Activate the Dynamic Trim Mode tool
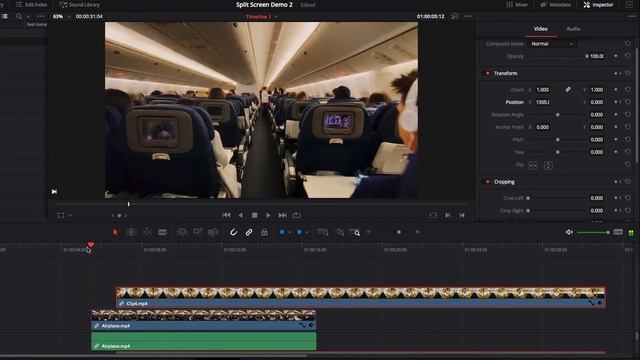Viewport: 640px width, 360px height. click(x=147, y=232)
